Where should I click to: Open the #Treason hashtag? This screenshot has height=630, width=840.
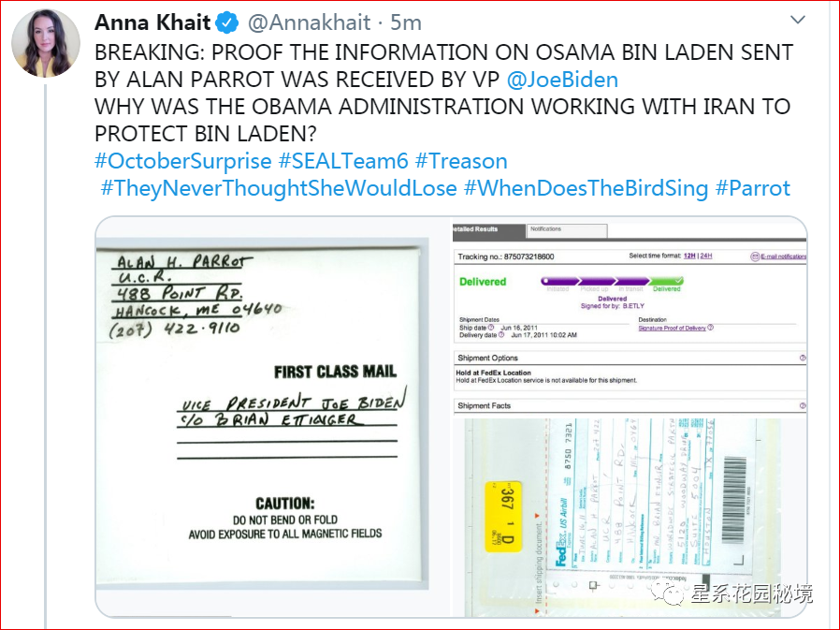461,161
